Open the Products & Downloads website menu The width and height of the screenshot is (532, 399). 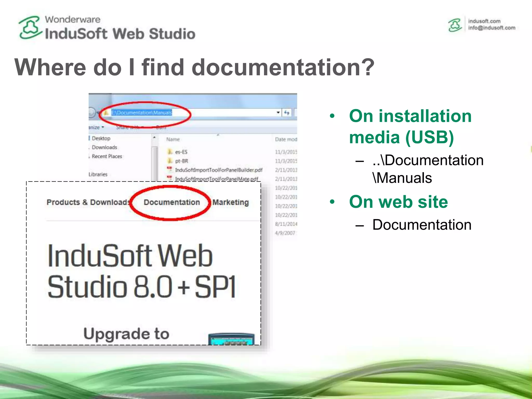click(88, 202)
